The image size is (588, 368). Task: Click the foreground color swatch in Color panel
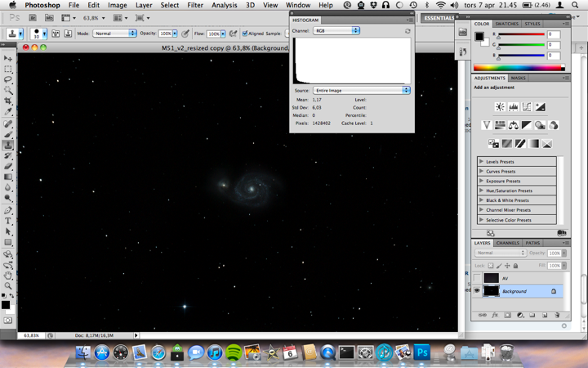479,37
